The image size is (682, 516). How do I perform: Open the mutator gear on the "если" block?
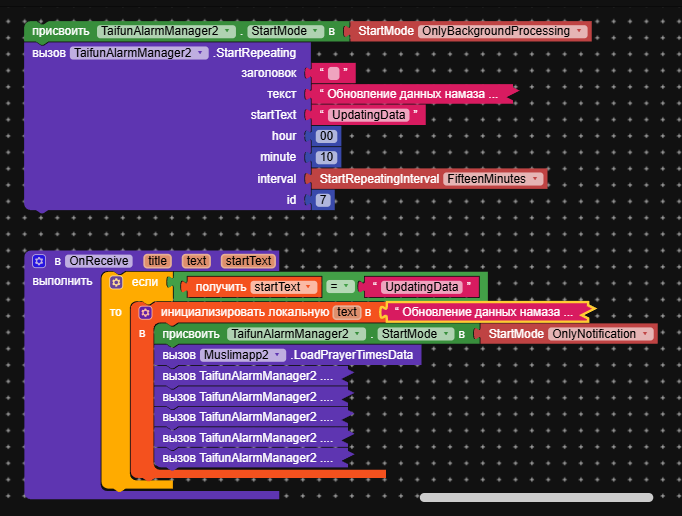[116, 283]
